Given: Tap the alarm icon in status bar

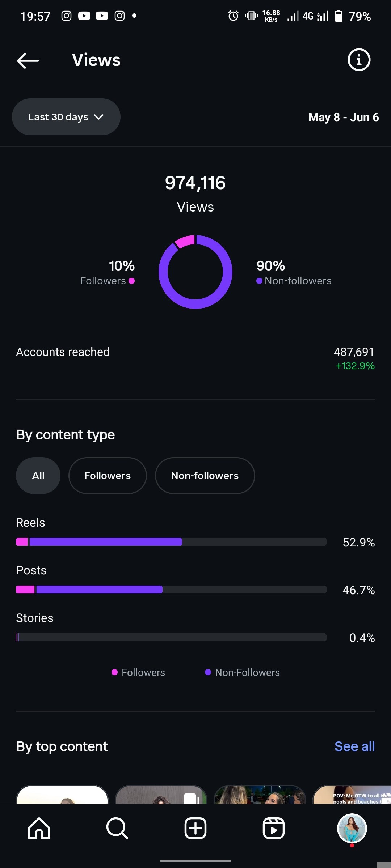Looking at the screenshot, I should pos(234,16).
